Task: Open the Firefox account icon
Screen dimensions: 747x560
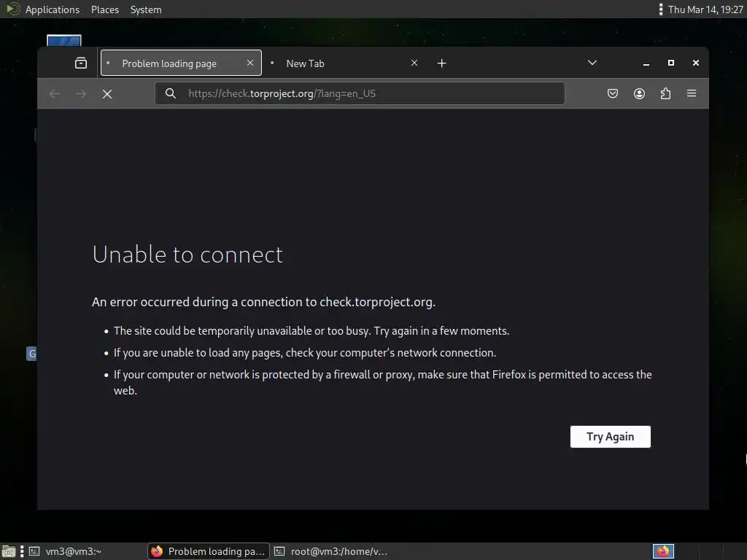Action: pos(639,93)
